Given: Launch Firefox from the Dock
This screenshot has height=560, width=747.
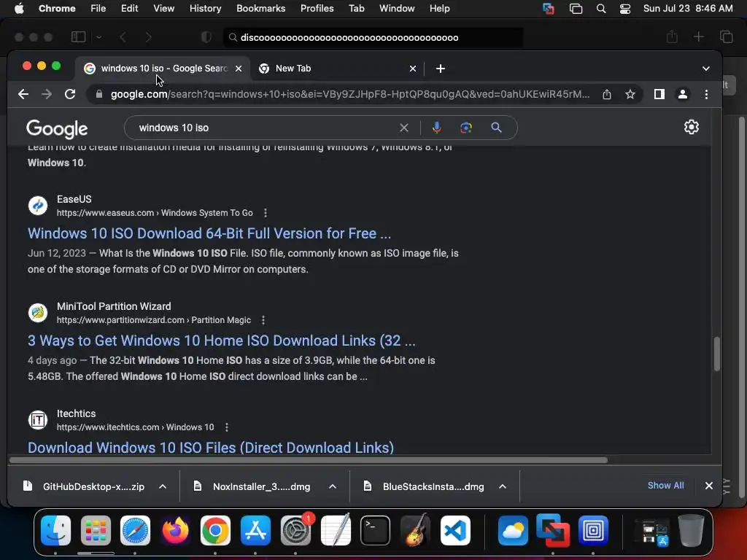Looking at the screenshot, I should pyautogui.click(x=175, y=530).
